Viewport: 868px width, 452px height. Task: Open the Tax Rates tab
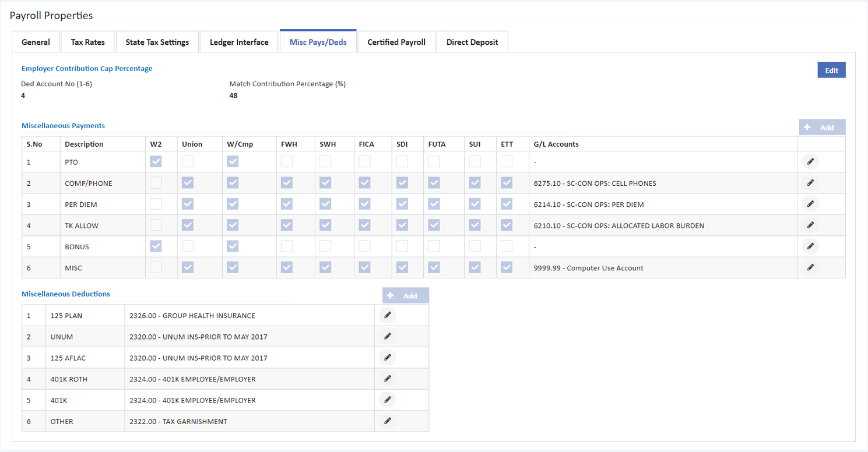(88, 42)
